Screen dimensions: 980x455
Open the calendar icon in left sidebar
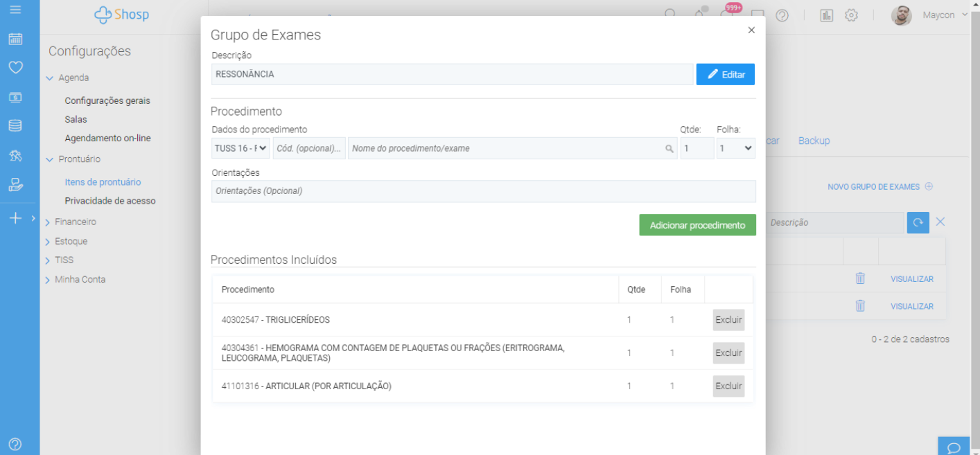(15, 39)
